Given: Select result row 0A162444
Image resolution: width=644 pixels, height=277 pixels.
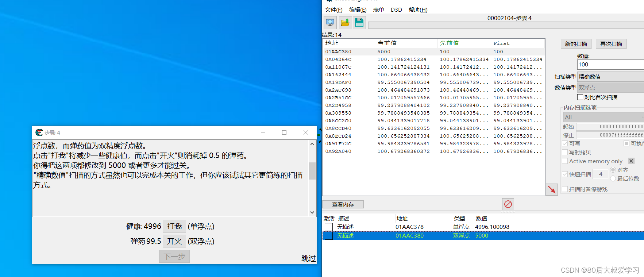Looking at the screenshot, I should (434, 74).
